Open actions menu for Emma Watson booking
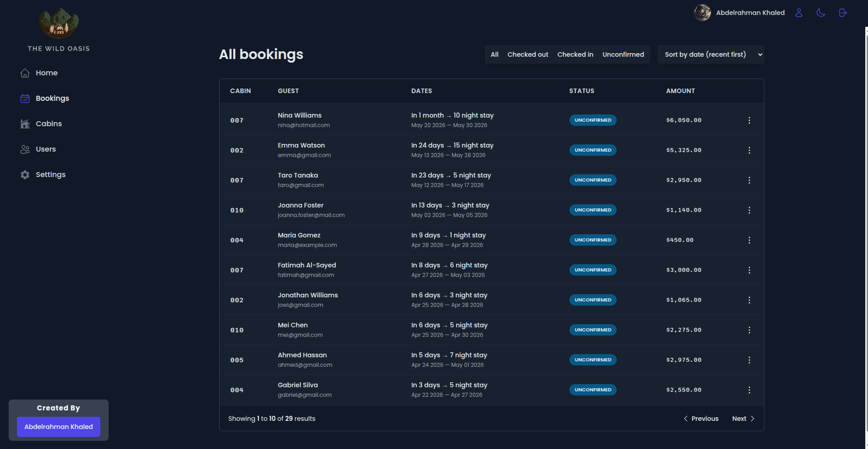Image resolution: width=868 pixels, height=449 pixels. [749, 150]
